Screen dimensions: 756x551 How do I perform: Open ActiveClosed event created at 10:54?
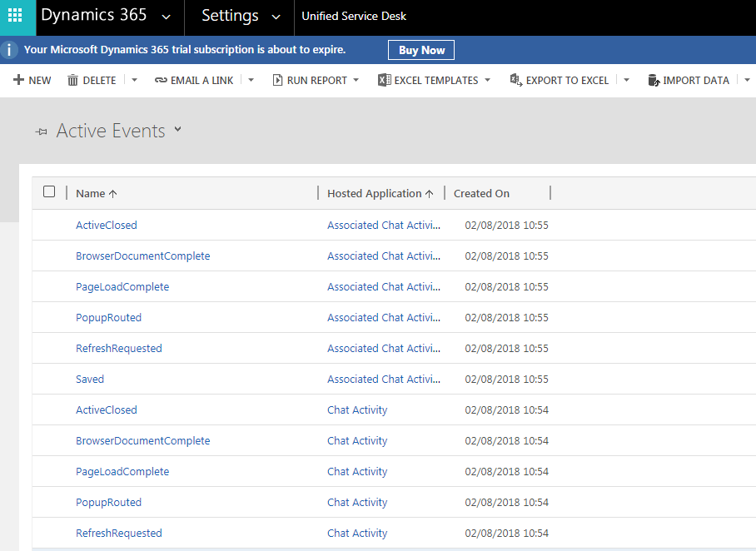coord(107,410)
